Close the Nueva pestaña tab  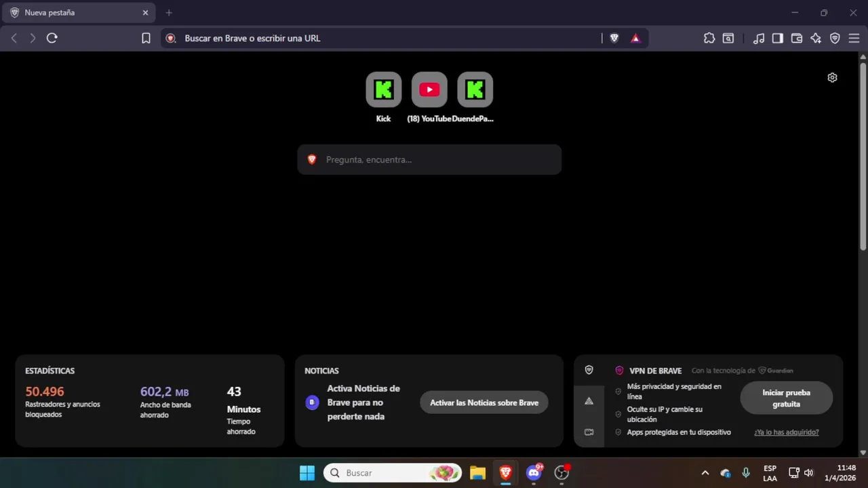tap(145, 13)
